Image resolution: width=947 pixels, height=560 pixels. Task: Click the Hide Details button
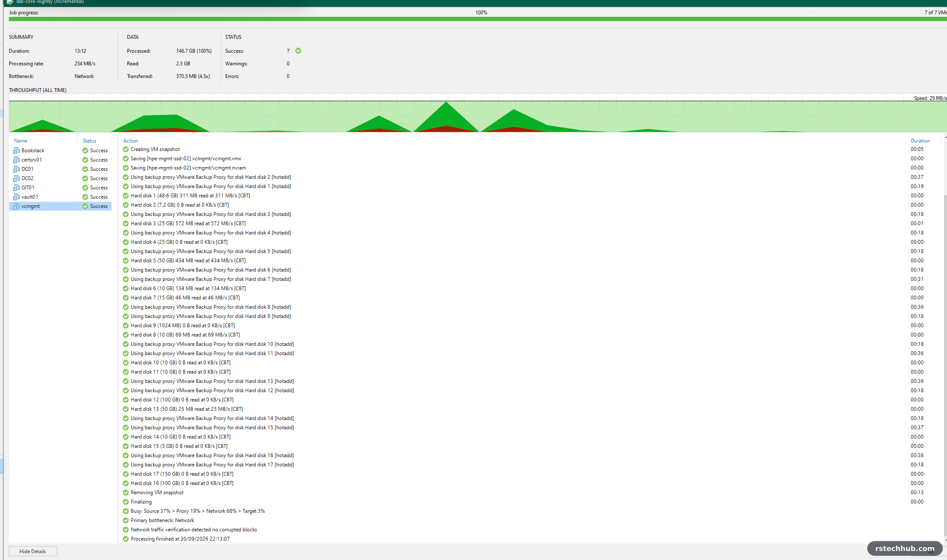(x=33, y=551)
